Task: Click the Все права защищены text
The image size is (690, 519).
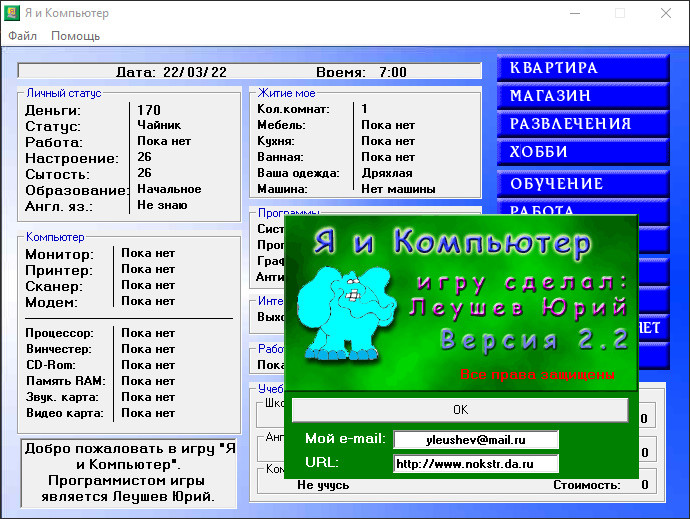Action: pos(537,375)
